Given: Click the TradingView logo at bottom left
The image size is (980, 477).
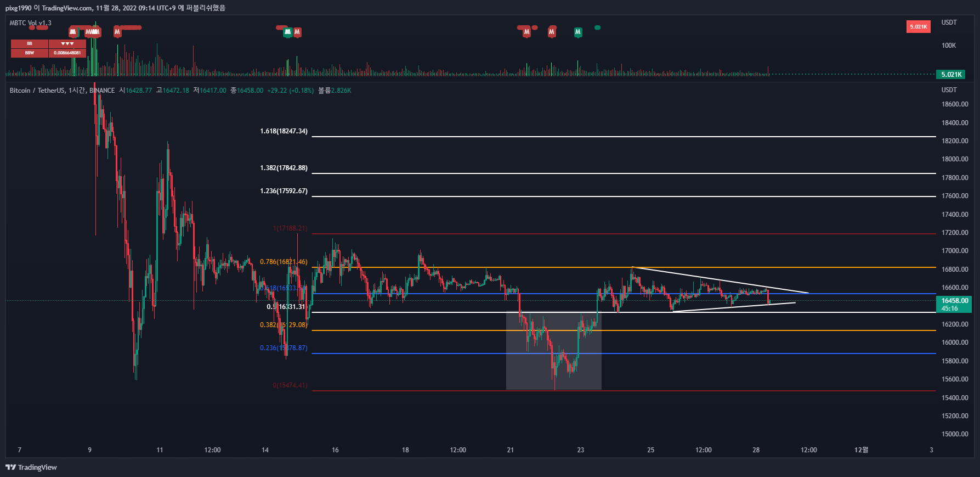Looking at the screenshot, I should point(31,467).
